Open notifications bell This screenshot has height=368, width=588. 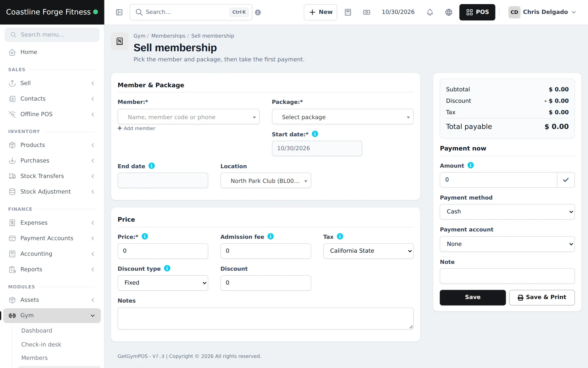(430, 12)
